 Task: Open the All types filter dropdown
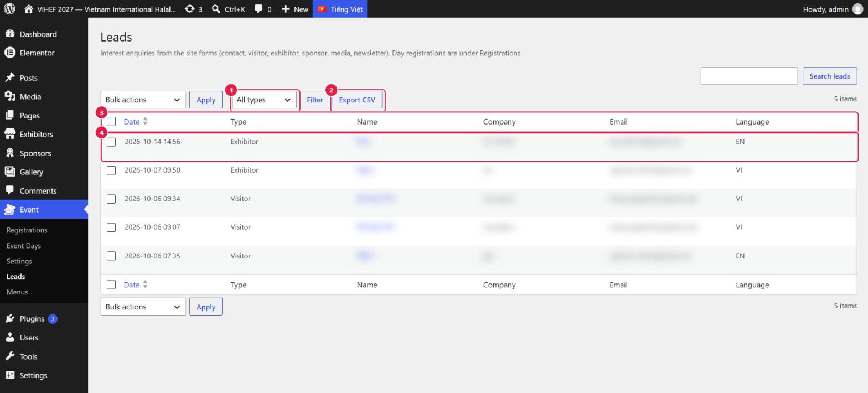pos(263,100)
